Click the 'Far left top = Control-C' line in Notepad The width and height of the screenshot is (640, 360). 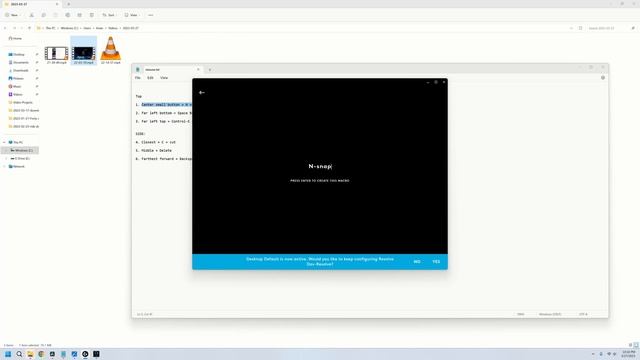click(x=162, y=121)
